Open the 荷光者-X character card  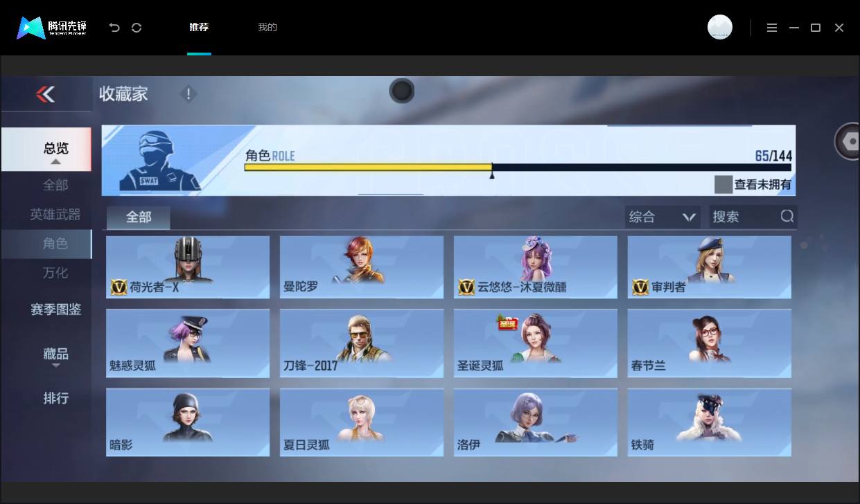(x=188, y=267)
